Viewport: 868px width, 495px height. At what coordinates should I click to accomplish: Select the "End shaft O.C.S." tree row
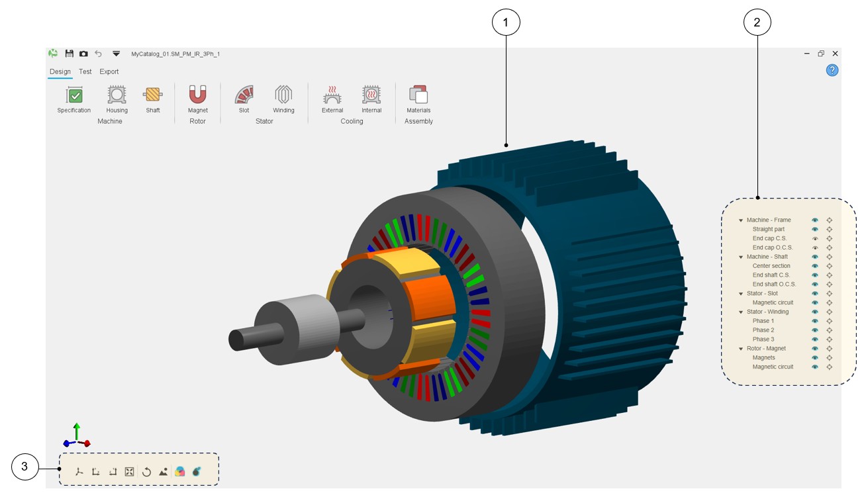774,285
